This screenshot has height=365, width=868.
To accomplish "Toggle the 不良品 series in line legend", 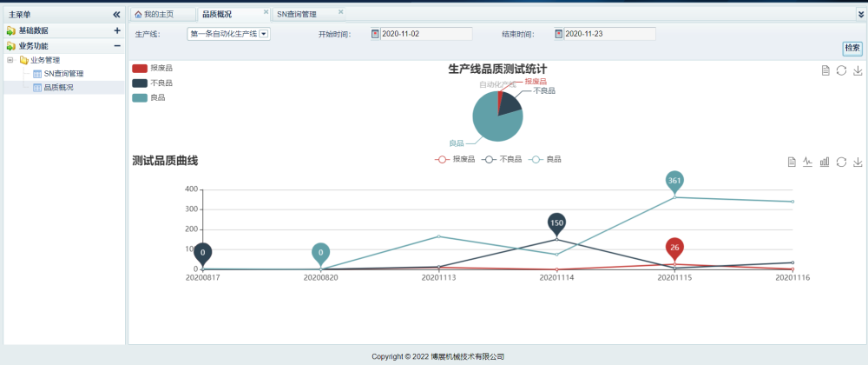I will tap(502, 160).
